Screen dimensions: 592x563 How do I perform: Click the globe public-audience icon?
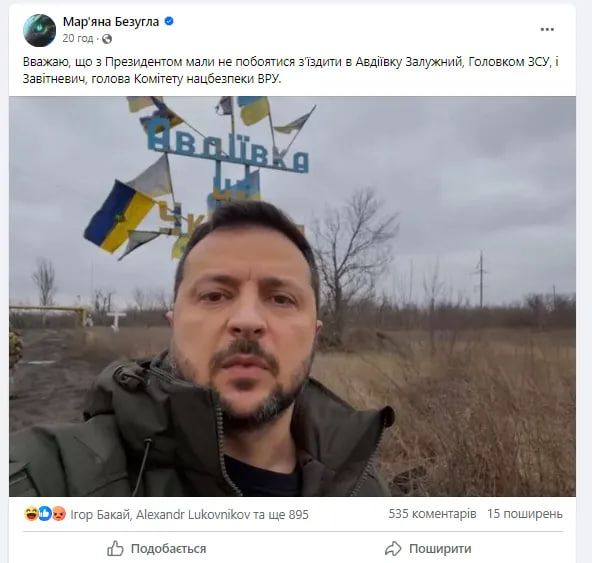(107, 39)
